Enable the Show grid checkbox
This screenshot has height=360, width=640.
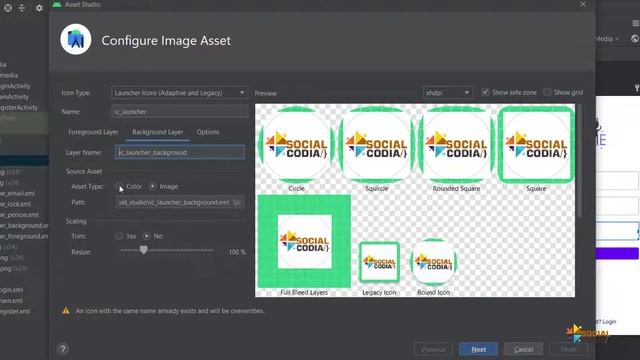click(547, 92)
